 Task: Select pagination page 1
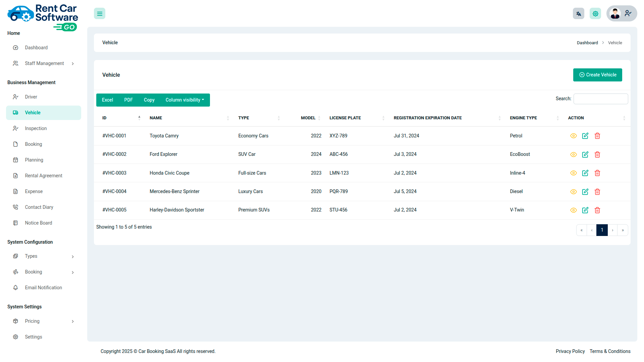click(x=602, y=230)
